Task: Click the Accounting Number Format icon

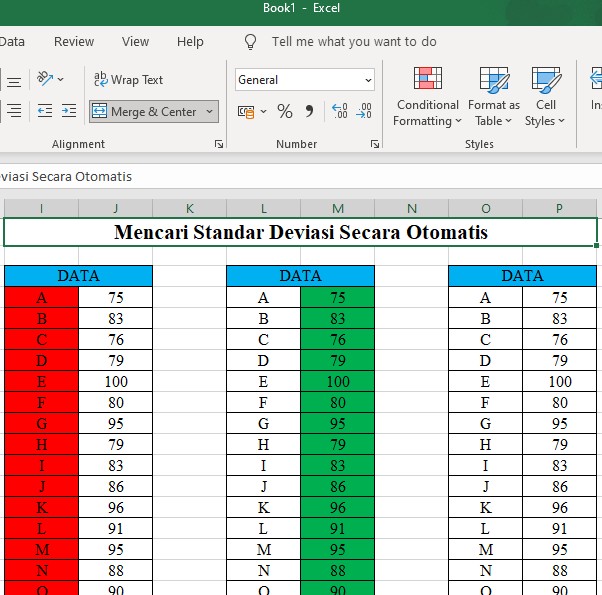Action: tap(246, 112)
